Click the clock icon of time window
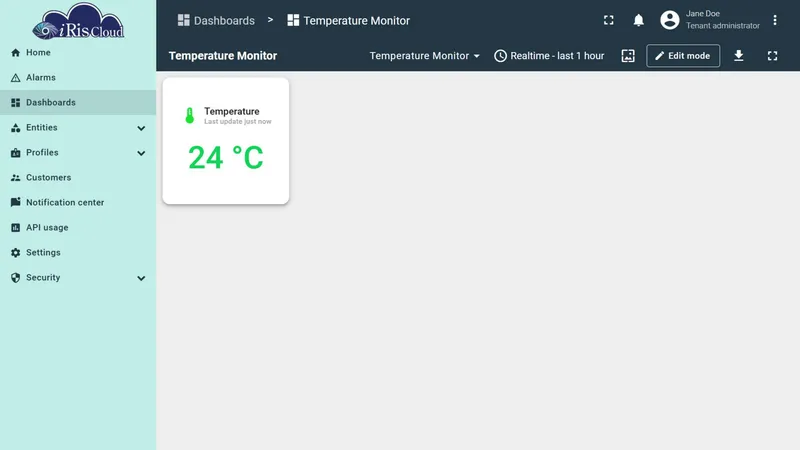 pos(501,56)
